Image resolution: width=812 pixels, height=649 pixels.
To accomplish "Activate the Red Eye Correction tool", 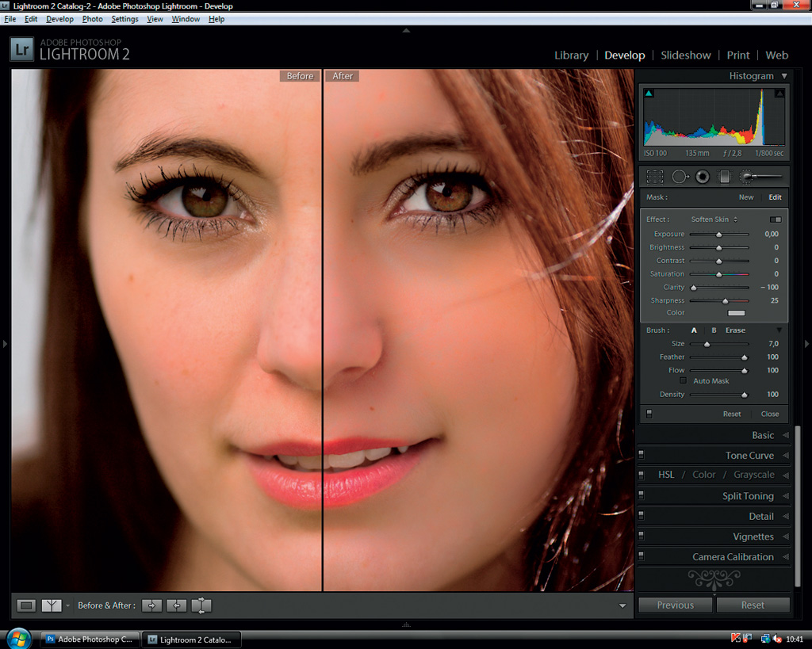I will pos(703,177).
